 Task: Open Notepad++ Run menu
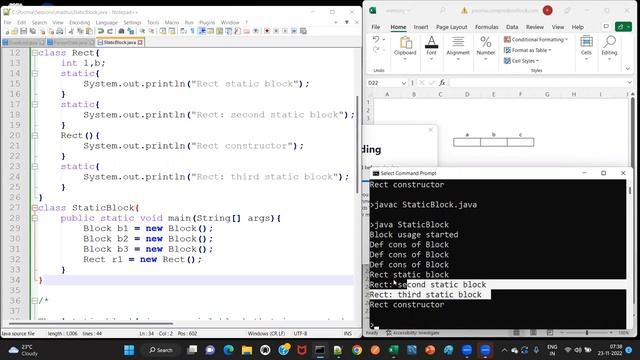coord(189,22)
